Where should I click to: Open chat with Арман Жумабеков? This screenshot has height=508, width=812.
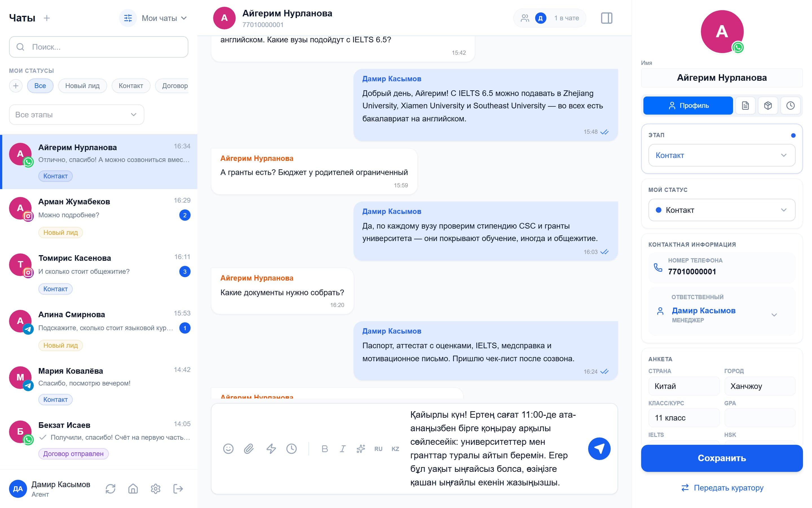99,217
